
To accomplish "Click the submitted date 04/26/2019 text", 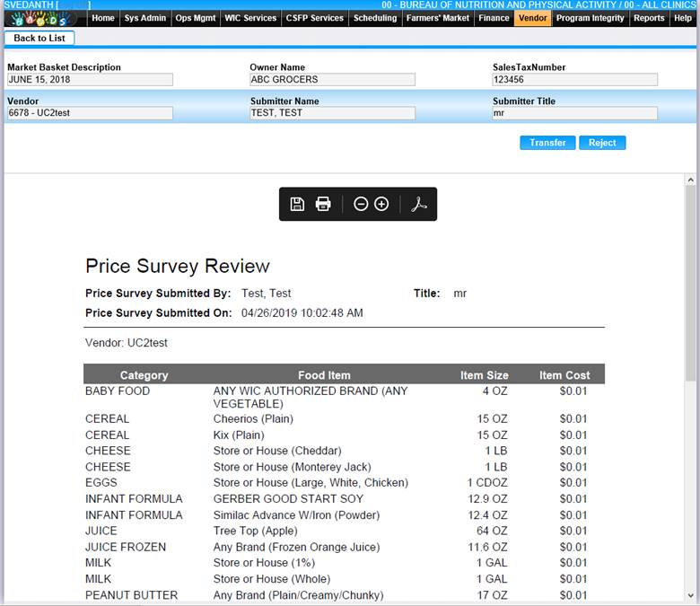I will point(302,313).
